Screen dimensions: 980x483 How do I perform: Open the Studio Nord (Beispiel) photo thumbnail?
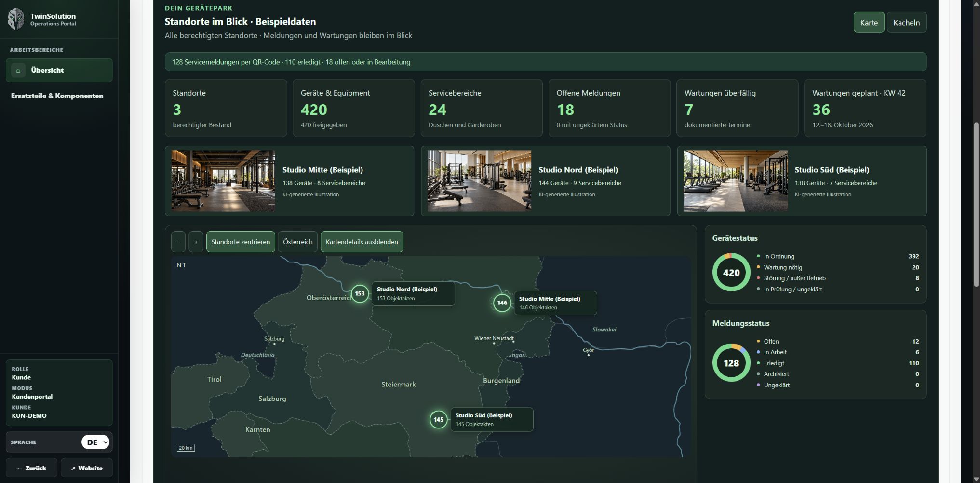(479, 181)
